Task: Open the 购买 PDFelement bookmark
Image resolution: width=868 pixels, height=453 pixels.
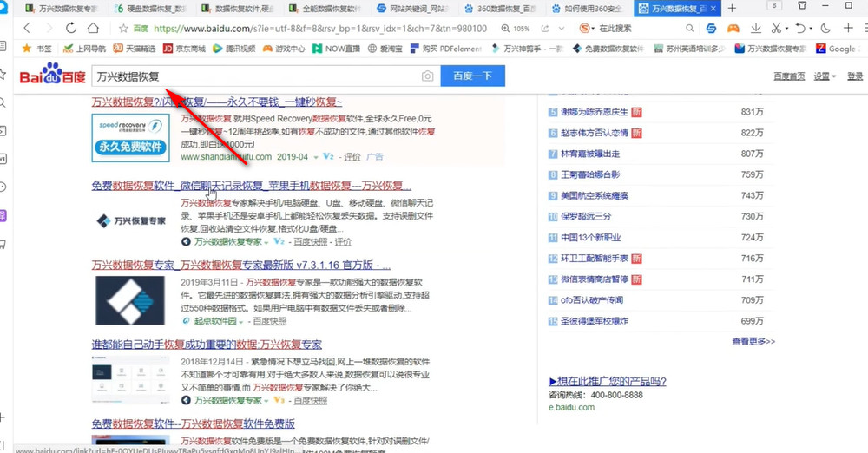Action: click(446, 49)
